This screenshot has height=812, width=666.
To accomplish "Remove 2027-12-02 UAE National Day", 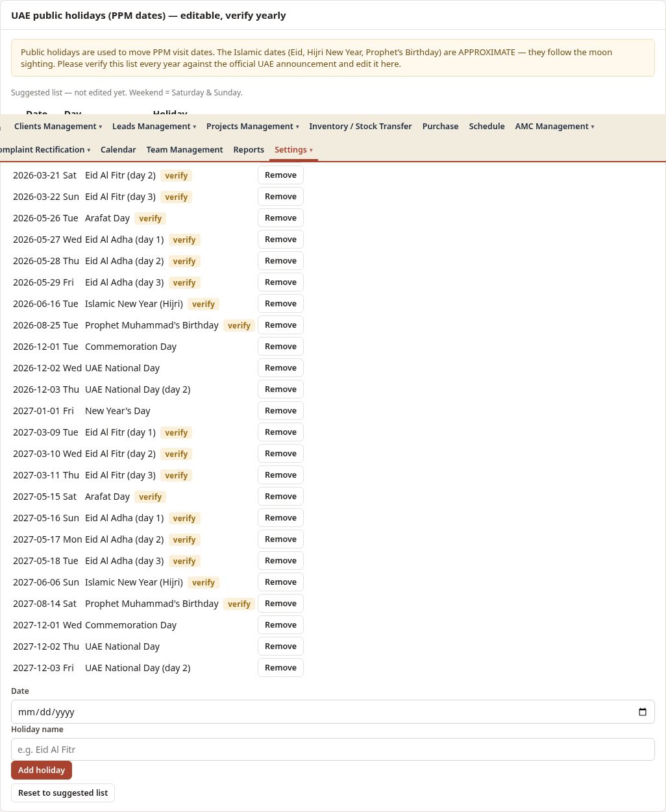I will [280, 646].
